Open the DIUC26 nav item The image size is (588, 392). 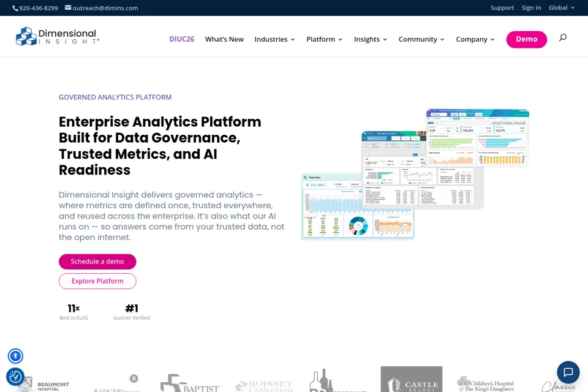click(182, 39)
